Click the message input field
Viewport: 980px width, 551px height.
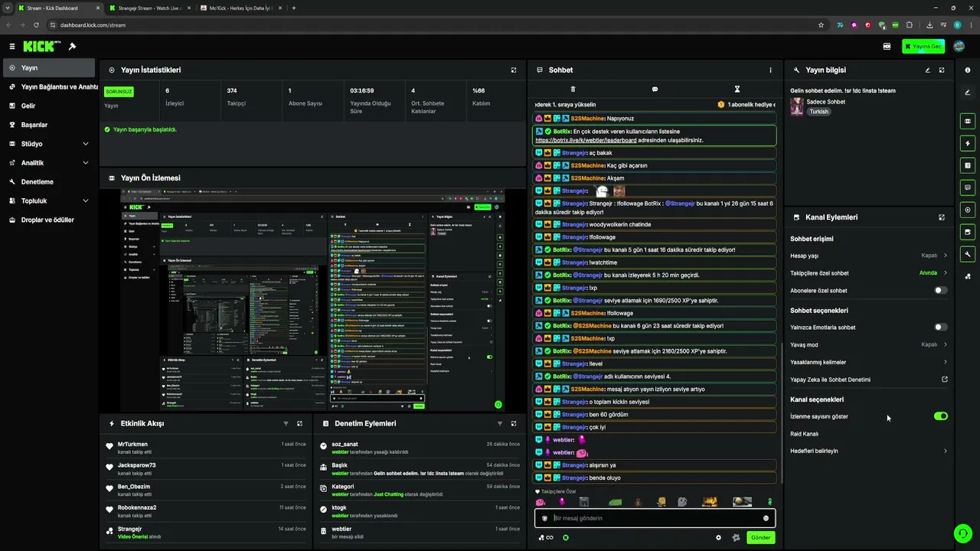pyautogui.click(x=655, y=518)
